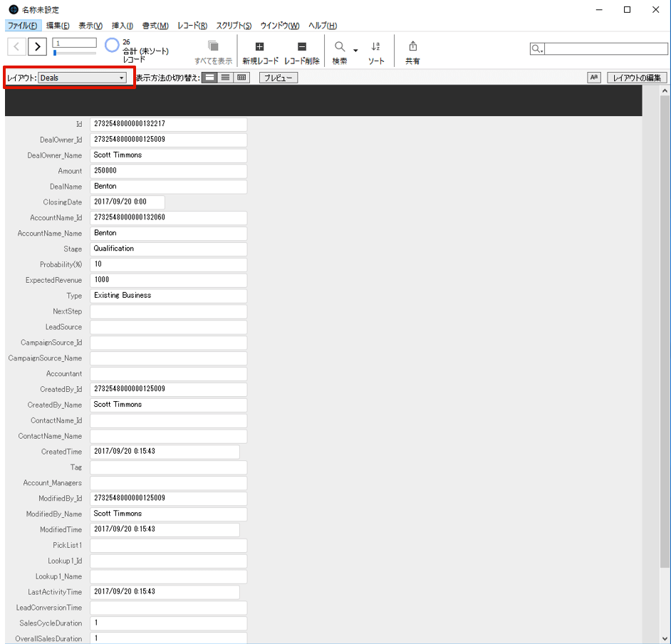Screen dimensions: 671x644
Task: Switch to table view mode
Action: point(242,78)
